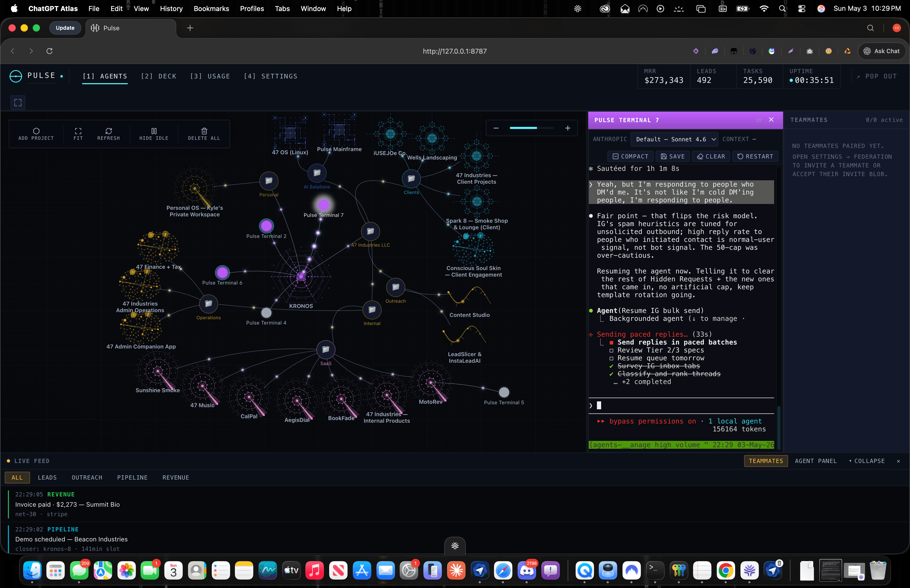This screenshot has height=588, width=910.
Task: Select the Pulse Terminal 7 node
Action: 323,205
